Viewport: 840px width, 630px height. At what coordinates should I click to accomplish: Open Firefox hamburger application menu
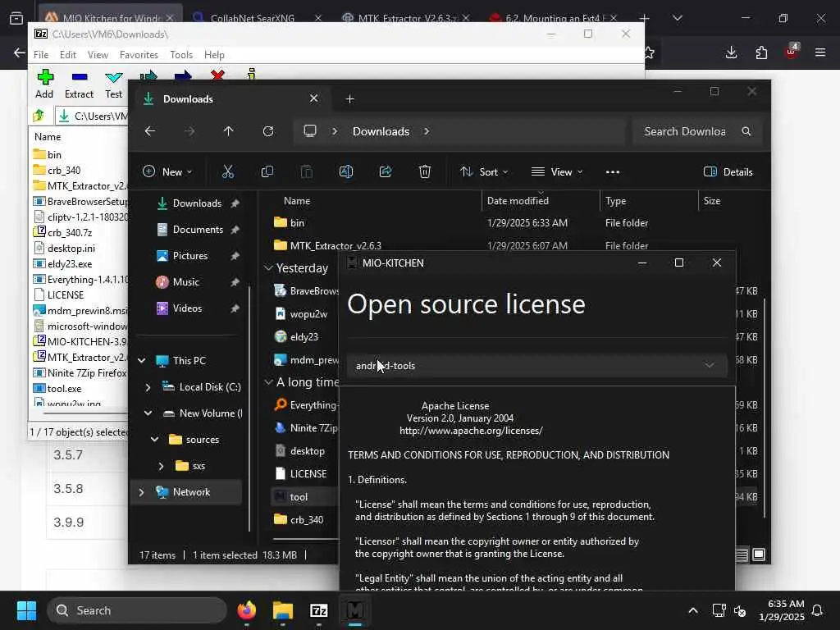coord(820,52)
